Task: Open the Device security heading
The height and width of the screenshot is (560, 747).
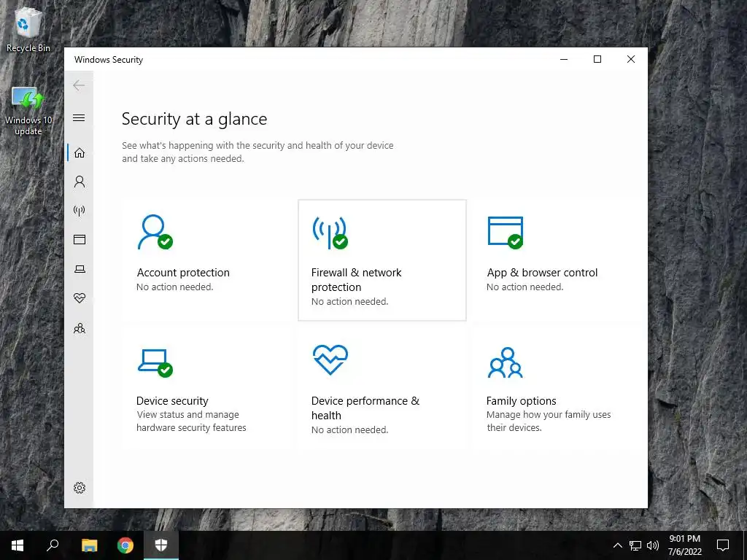Action: click(x=172, y=400)
